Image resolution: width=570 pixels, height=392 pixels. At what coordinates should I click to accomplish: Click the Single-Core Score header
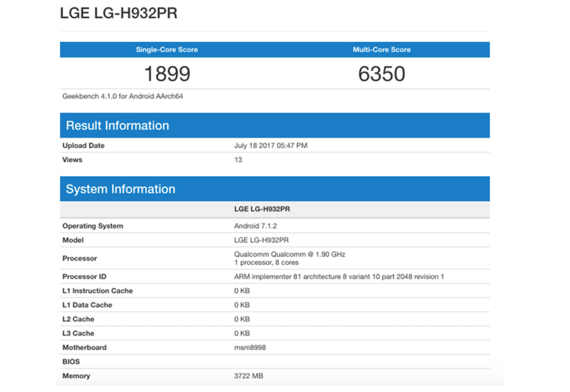tap(166, 50)
